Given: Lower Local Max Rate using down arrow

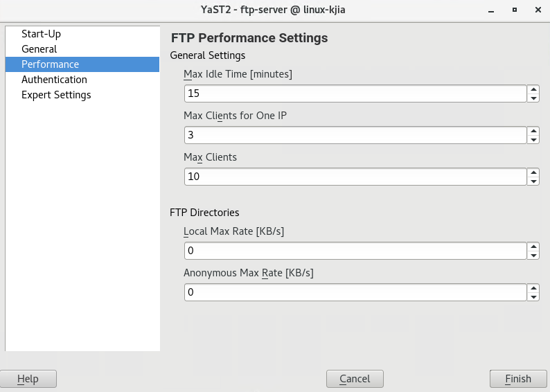Looking at the screenshot, I should pyautogui.click(x=533, y=256).
